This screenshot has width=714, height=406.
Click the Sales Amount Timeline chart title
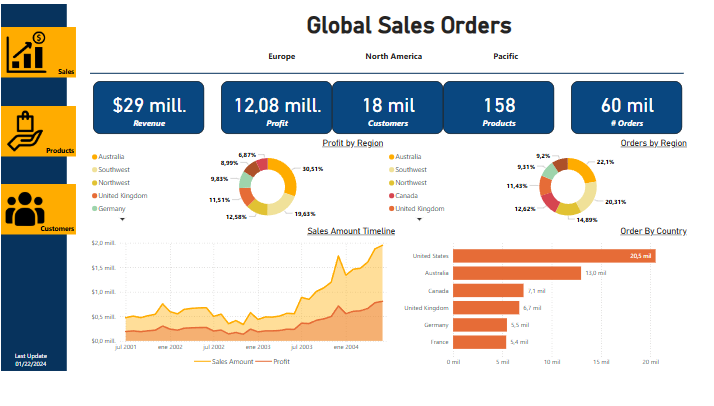pyautogui.click(x=350, y=231)
